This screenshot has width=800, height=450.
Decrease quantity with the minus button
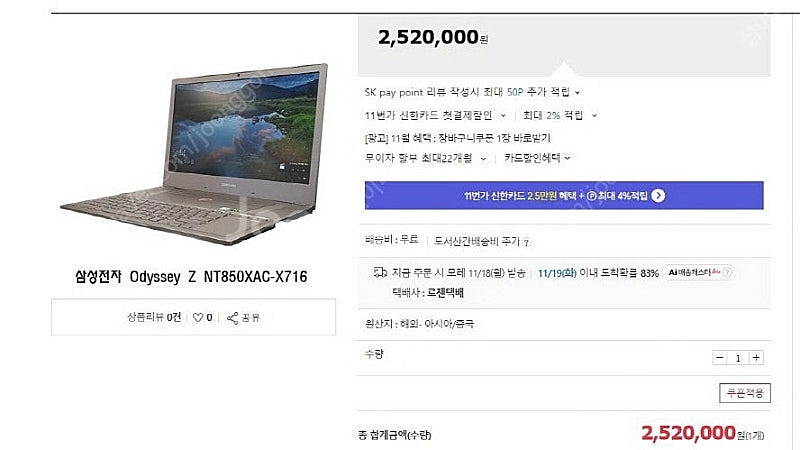719,358
